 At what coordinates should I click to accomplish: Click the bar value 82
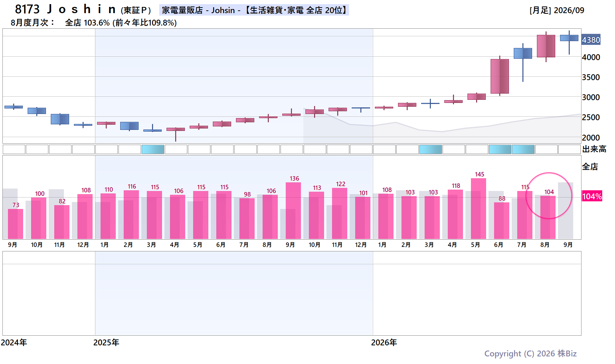pyautogui.click(x=62, y=201)
